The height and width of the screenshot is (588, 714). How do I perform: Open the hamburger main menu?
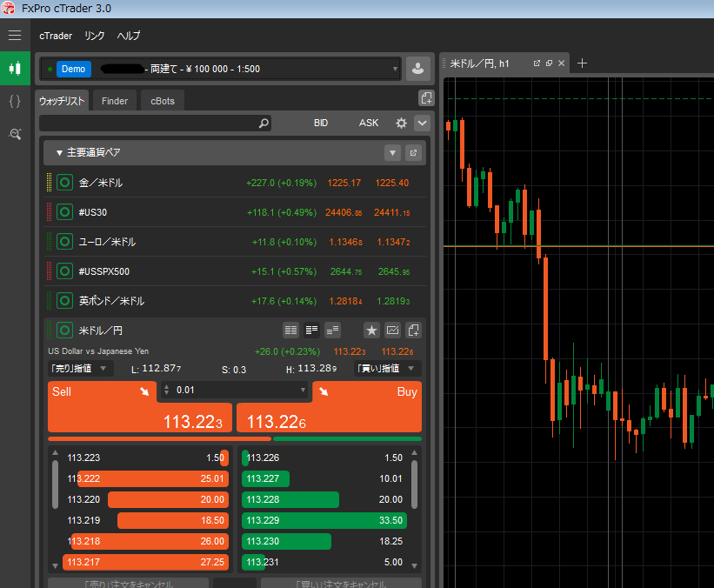[15, 35]
